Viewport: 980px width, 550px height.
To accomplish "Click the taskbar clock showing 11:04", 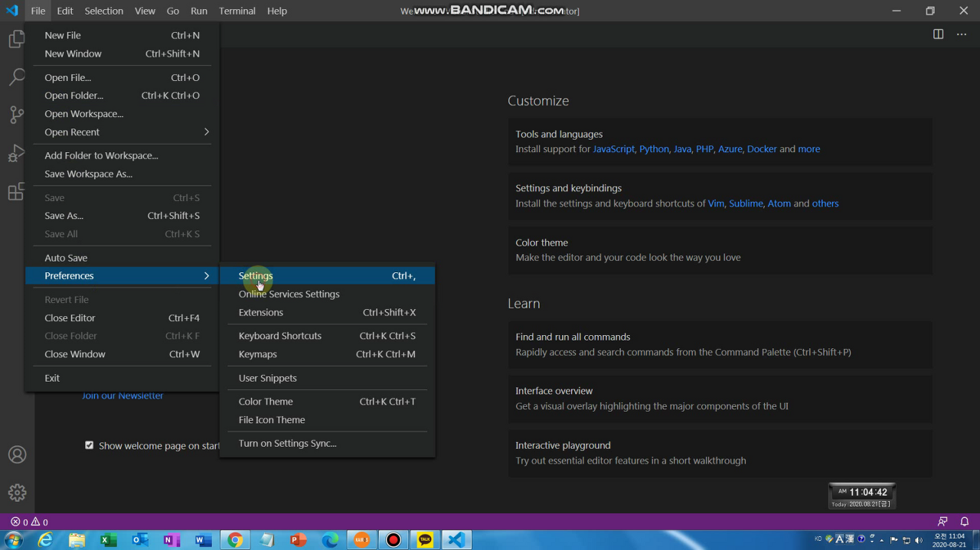I will click(x=949, y=540).
